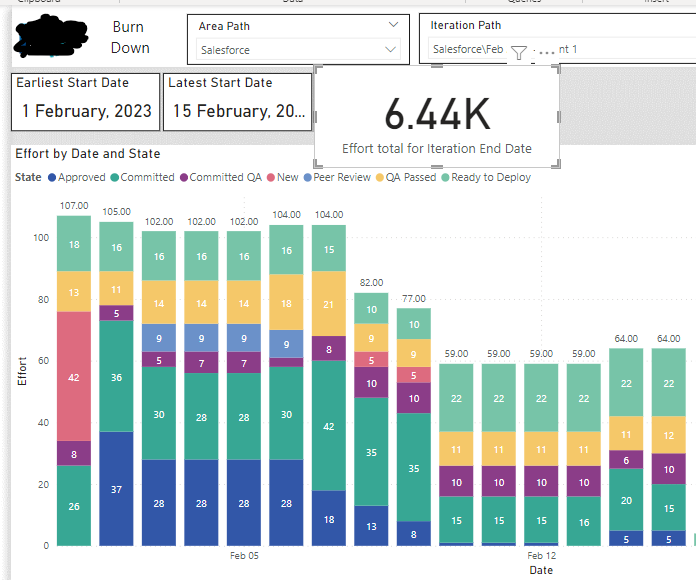Select the Approved segment labeled 13 in 82.00 bar
696x580 pixels.
coord(371,526)
